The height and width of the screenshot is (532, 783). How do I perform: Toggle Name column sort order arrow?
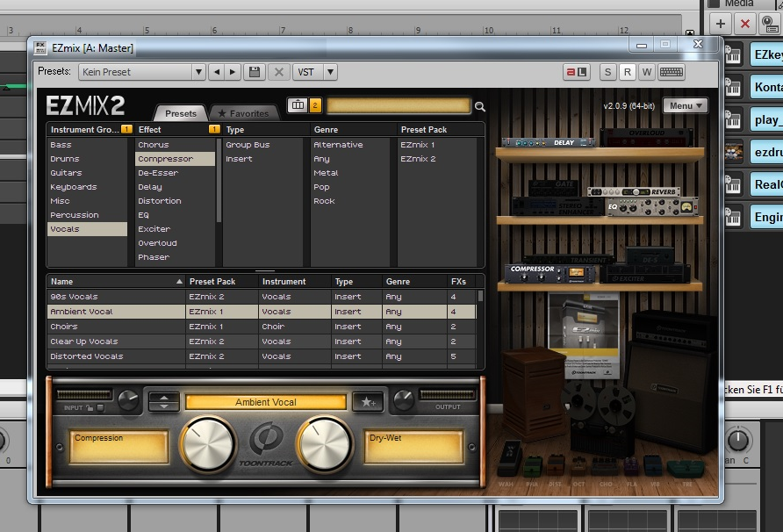[179, 282]
